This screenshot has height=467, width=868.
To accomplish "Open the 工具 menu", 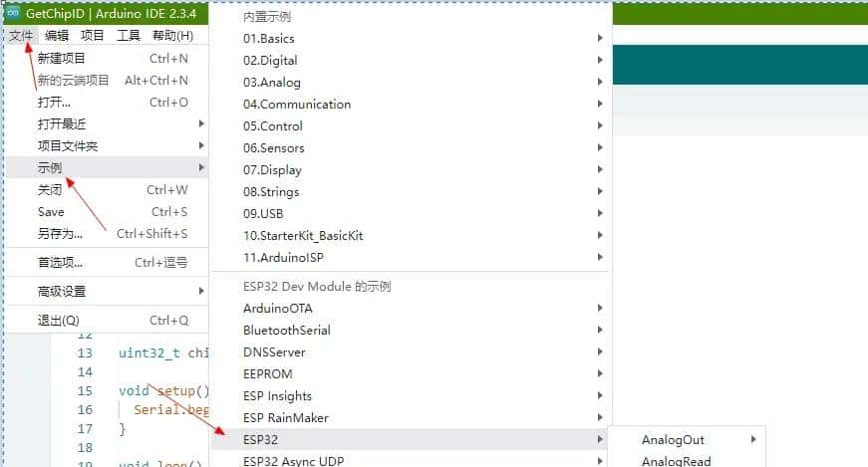I will tap(128, 36).
